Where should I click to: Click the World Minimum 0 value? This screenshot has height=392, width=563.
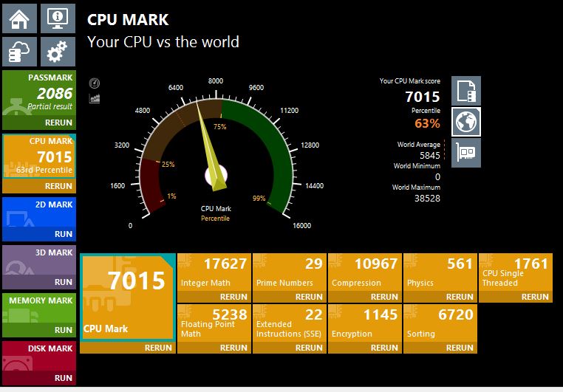437,177
